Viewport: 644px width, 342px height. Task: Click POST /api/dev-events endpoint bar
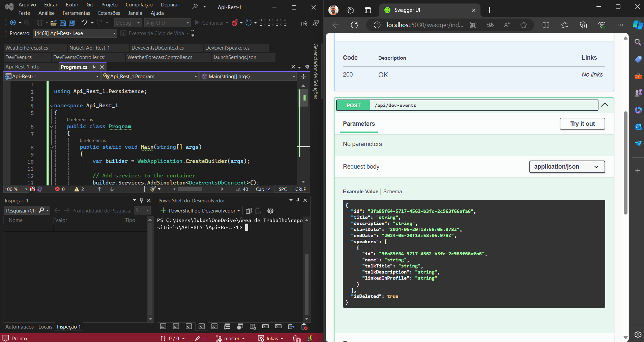click(x=467, y=105)
